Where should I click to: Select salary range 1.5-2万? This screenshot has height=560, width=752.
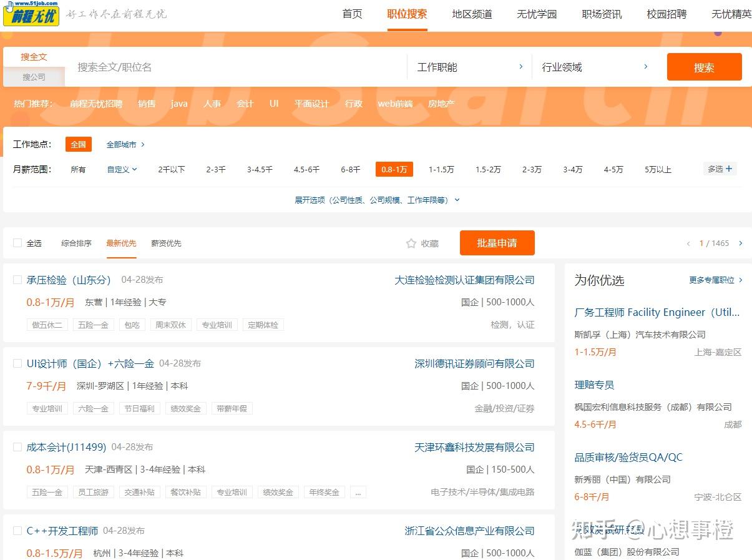[x=488, y=169]
